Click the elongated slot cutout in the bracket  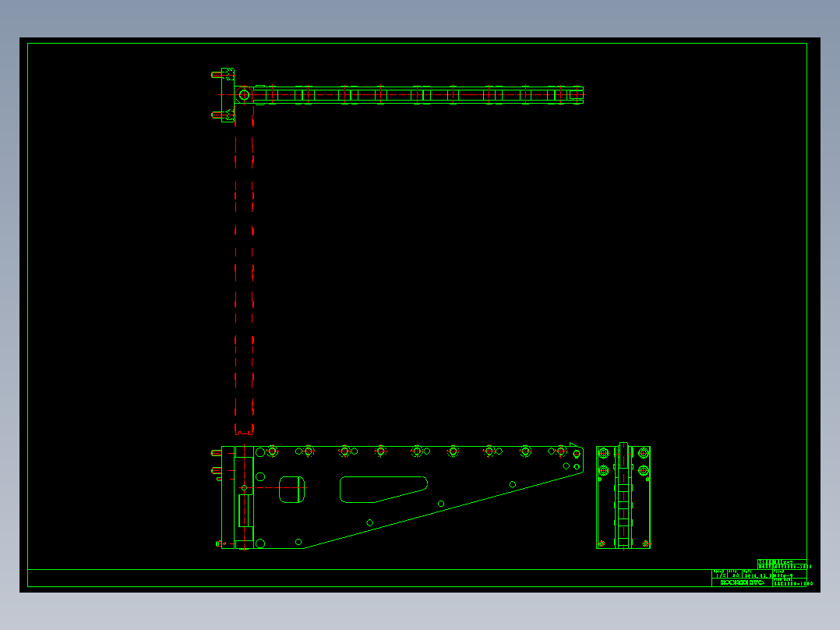[x=383, y=490]
